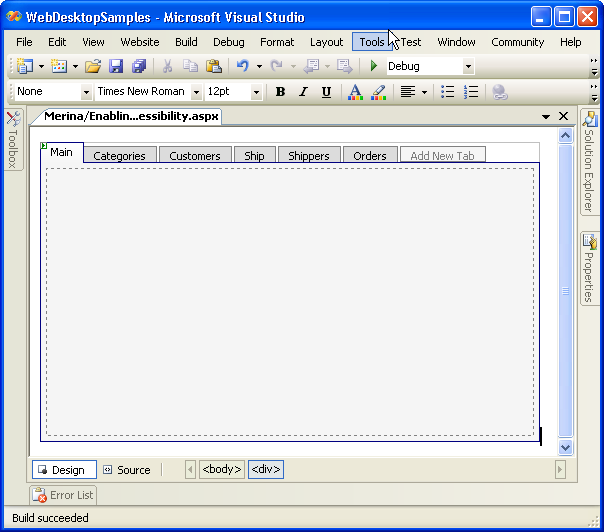The height and width of the screenshot is (532, 604).
Task: Switch to the Customers tab
Action: (194, 156)
